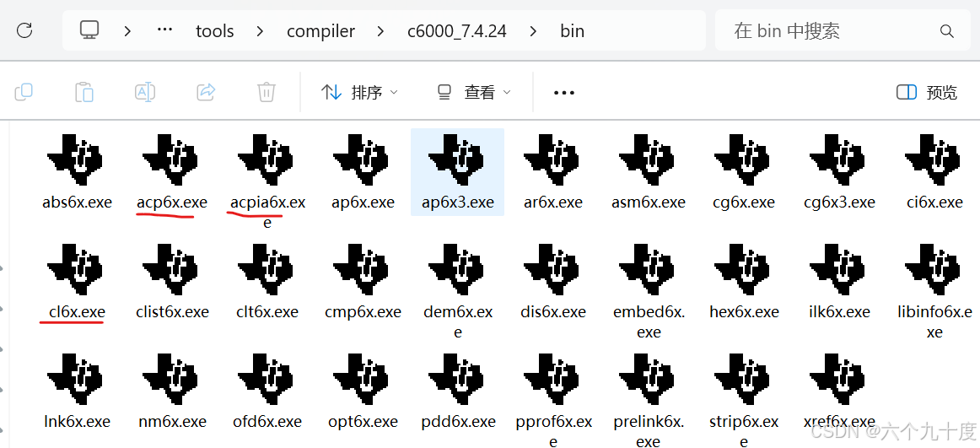Navigate to the compiler breadcrumb folder
The height and width of the screenshot is (448, 980).
[x=320, y=30]
